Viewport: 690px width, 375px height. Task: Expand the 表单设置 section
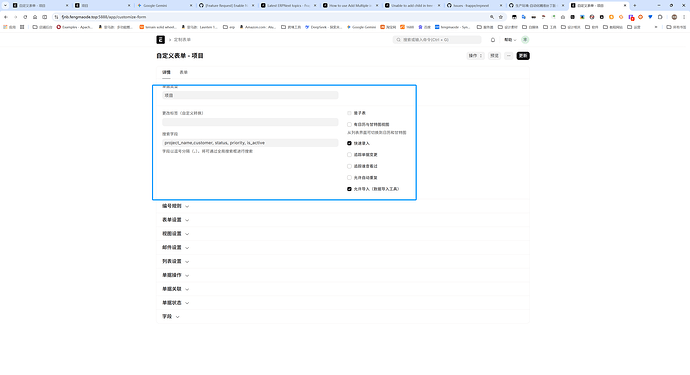tap(176, 220)
